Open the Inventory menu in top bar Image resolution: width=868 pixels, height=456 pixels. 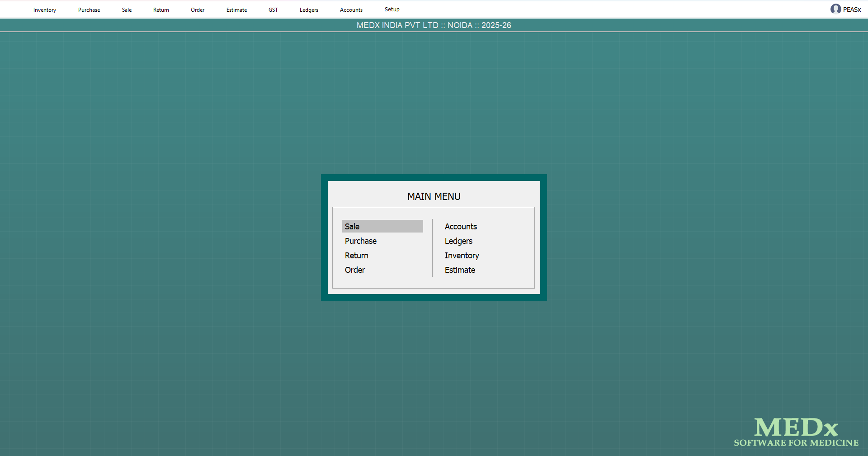tap(45, 10)
